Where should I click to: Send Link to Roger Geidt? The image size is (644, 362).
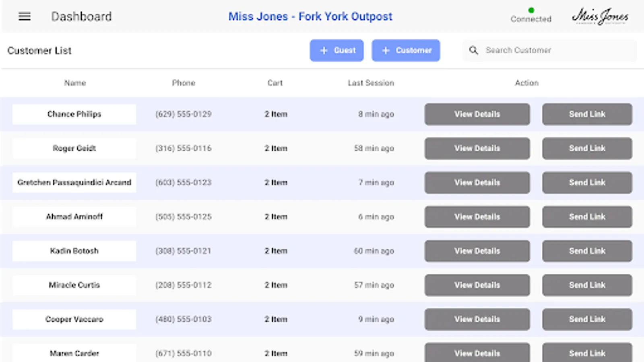(587, 148)
